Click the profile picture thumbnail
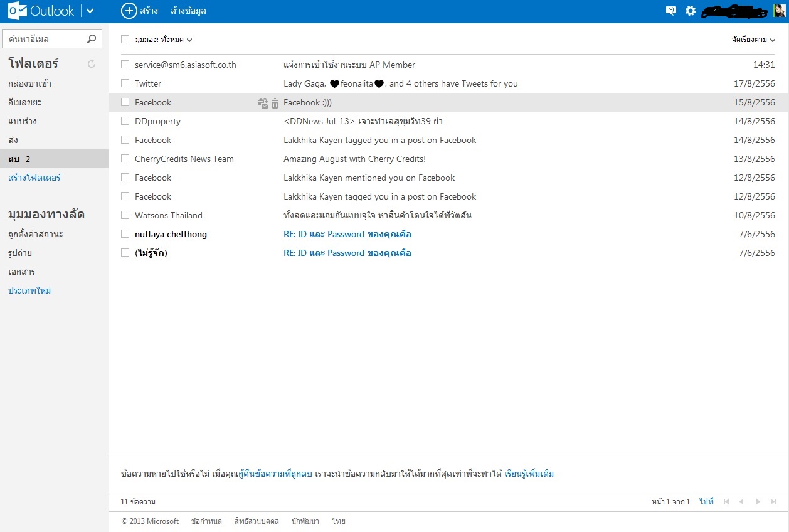 779,11
